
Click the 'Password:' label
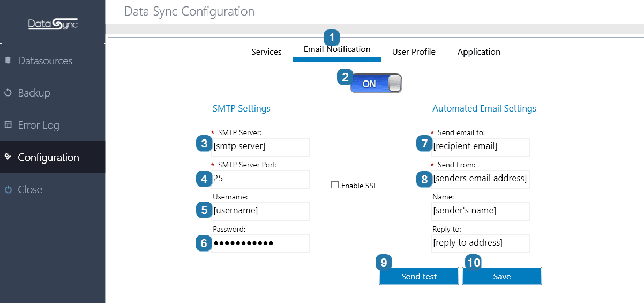click(229, 229)
